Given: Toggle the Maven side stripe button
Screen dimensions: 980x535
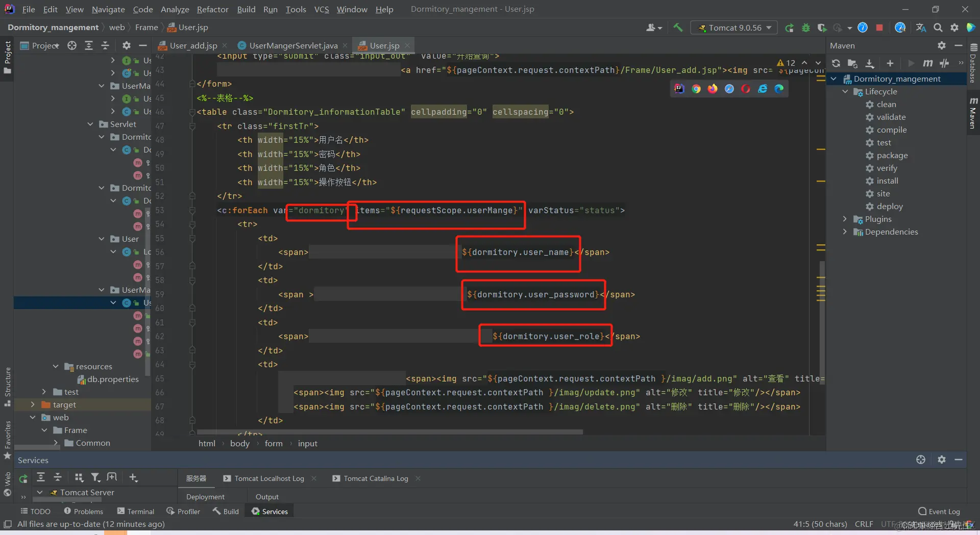Looking at the screenshot, I should [973, 113].
